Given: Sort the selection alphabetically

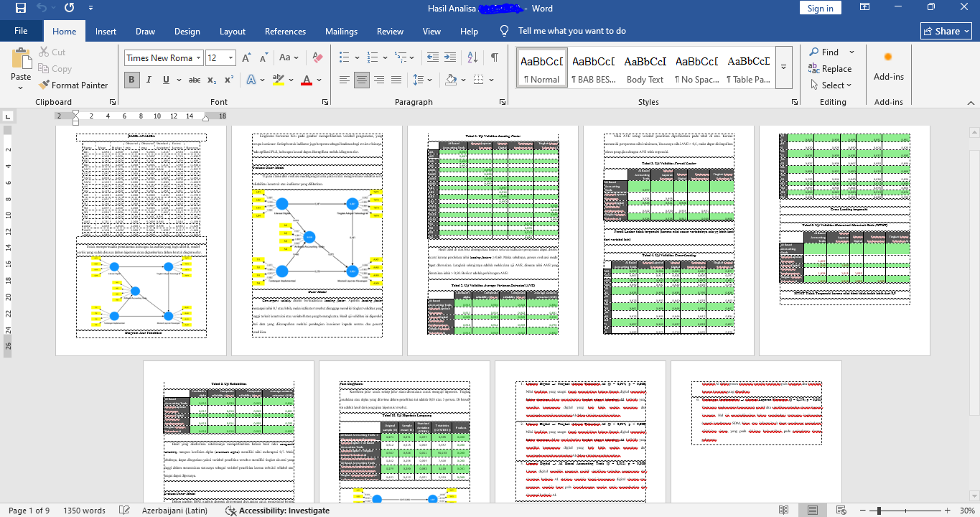Looking at the screenshot, I should pos(472,57).
